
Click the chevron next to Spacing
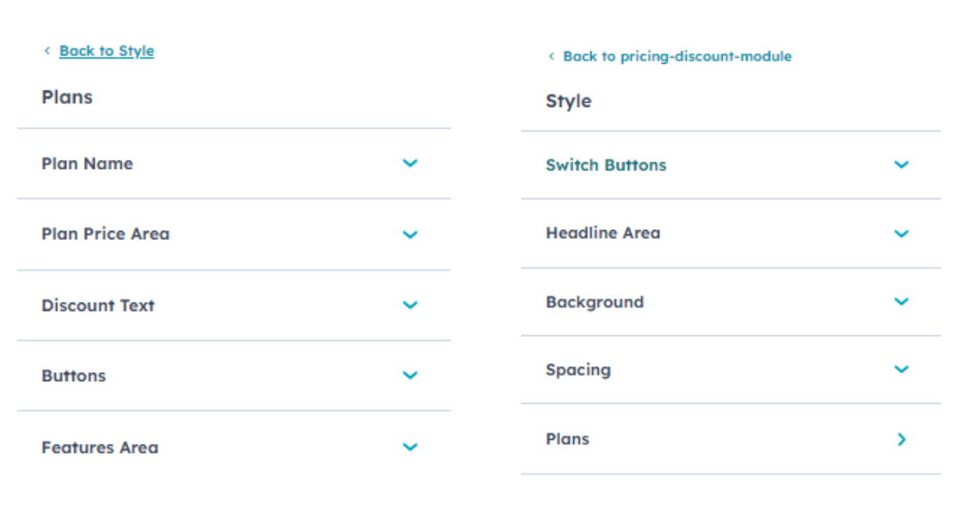click(902, 370)
